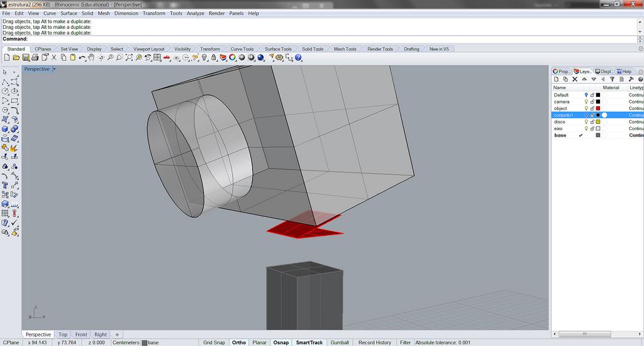644x346 pixels.
Task: Click the delete layer X icon
Action: tap(574, 79)
